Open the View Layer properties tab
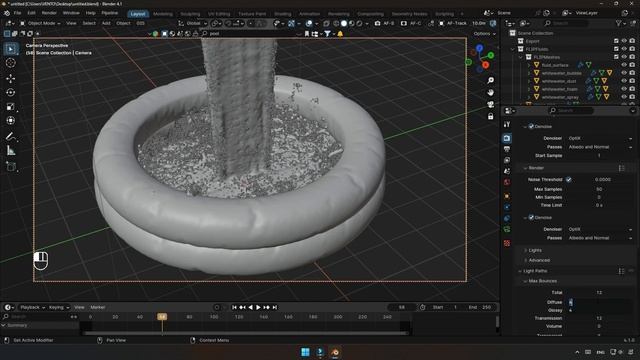Screen dimensions: 640x360 (507, 160)
